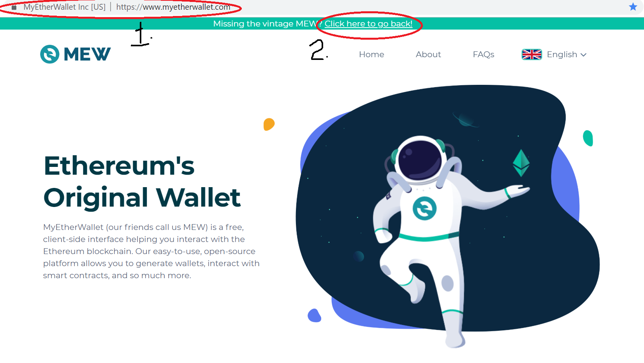Click the bookmark star in address bar
This screenshot has height=363, width=644.
click(633, 7)
